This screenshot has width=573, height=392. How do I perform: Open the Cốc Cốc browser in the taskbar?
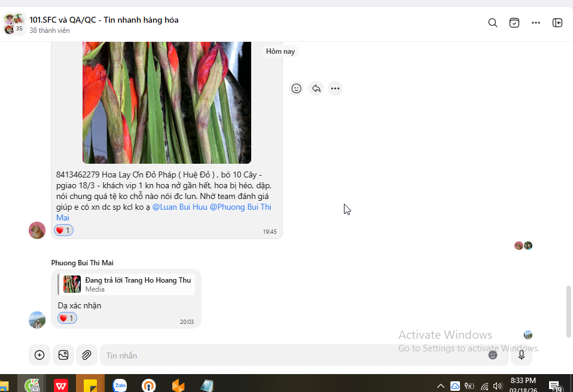point(32,385)
